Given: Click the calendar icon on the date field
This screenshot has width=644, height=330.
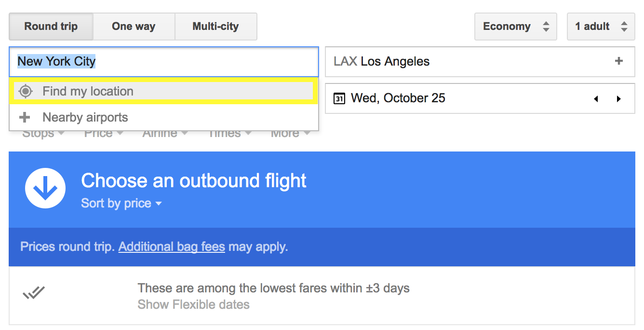Looking at the screenshot, I should 339,98.
